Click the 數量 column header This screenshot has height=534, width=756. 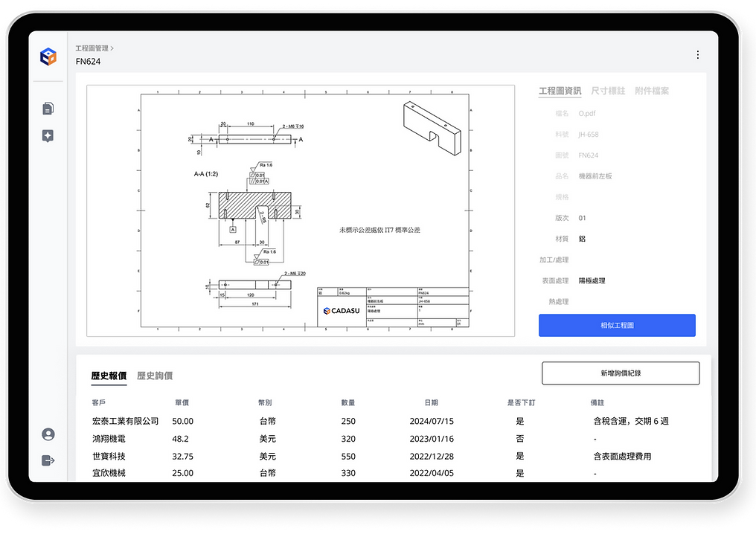coord(348,402)
